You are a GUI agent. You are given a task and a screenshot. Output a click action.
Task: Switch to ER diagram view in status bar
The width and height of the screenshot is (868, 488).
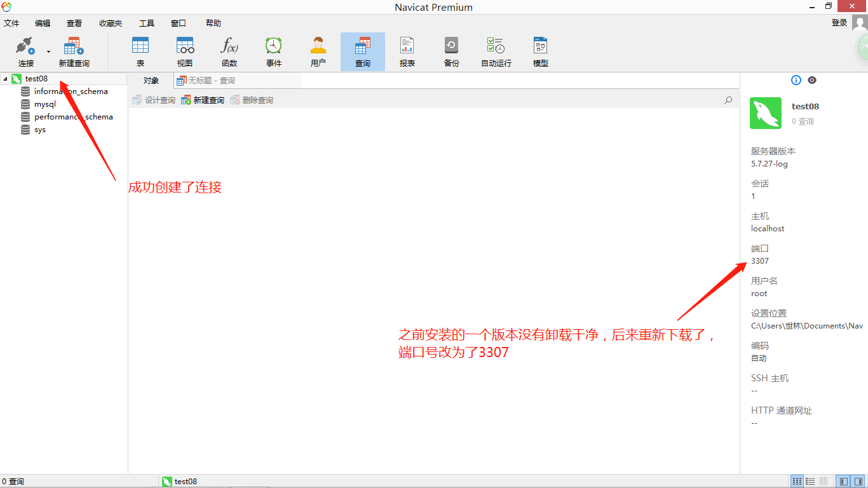tap(824, 482)
